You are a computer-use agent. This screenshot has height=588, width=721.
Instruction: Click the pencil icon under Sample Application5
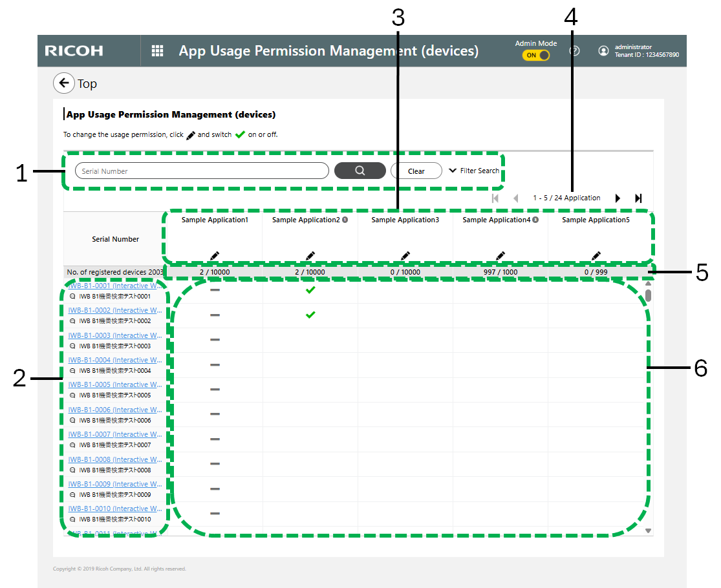(x=596, y=256)
